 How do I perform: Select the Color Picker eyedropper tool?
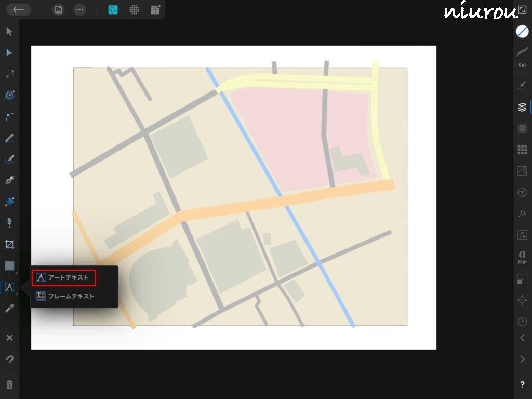click(x=9, y=309)
